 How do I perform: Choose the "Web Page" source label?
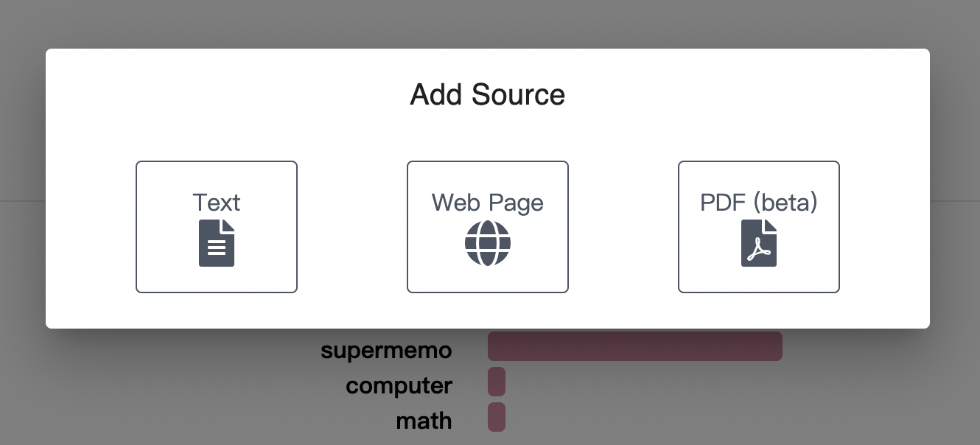(x=488, y=203)
